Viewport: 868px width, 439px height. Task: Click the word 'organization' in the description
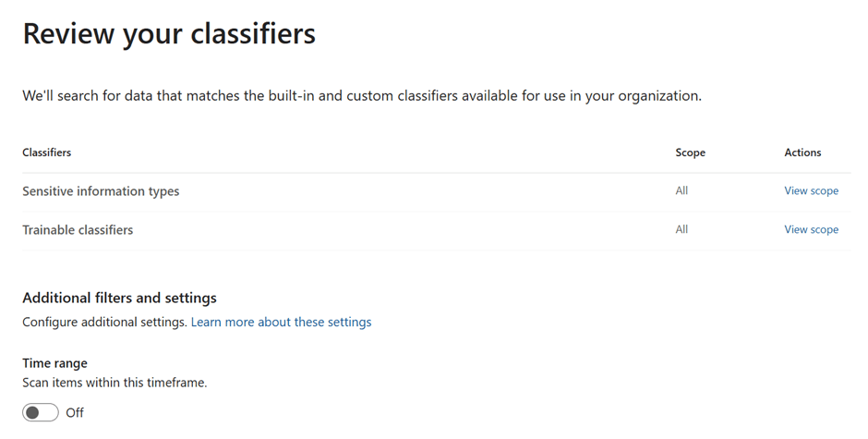pyautogui.click(x=659, y=95)
